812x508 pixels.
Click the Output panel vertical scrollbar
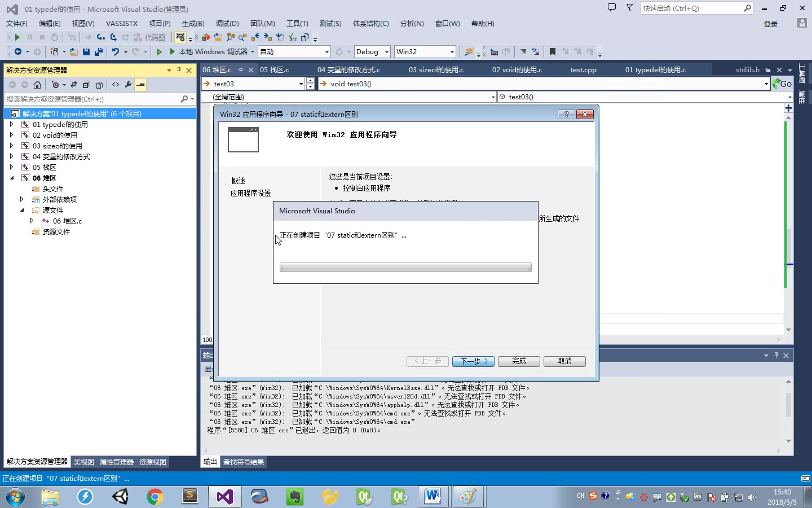click(x=788, y=411)
